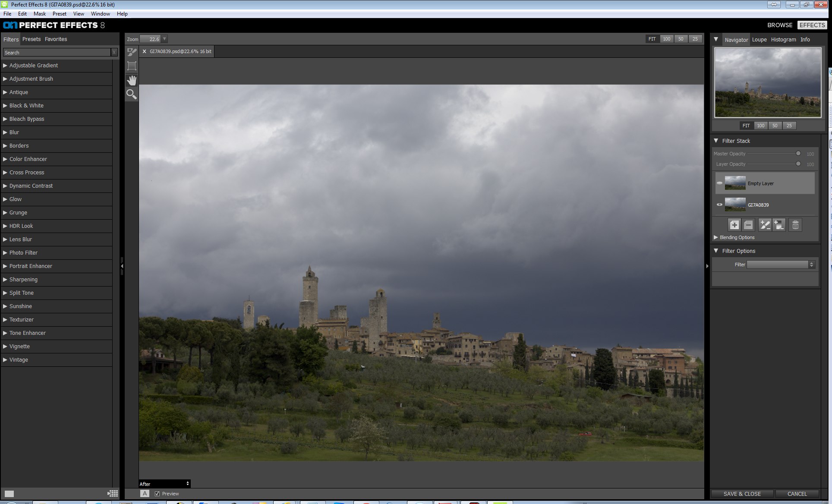The width and height of the screenshot is (832, 504).
Task: Switch to the Histogram tab
Action: pyautogui.click(x=783, y=39)
